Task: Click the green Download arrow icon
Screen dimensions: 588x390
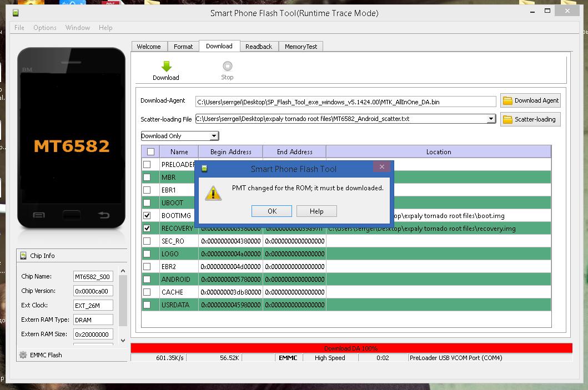Action: click(166, 66)
